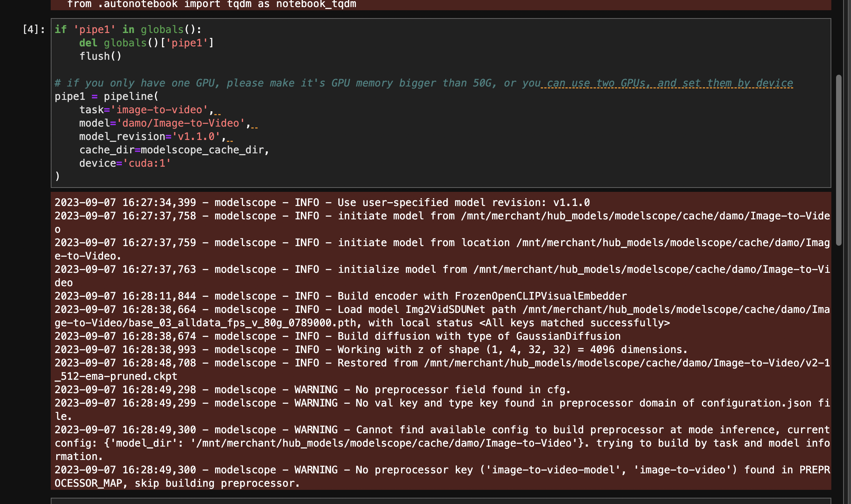Click the GPU memory comment line
Viewport: 851px width, 504px height.
(x=423, y=83)
